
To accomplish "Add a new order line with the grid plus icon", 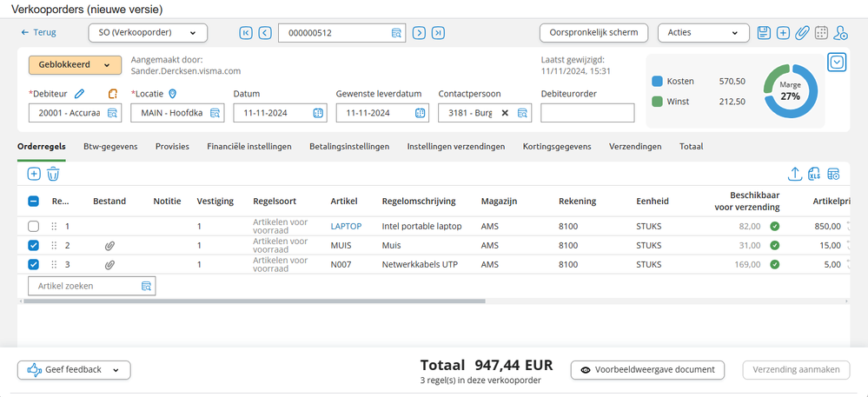I will coord(34,174).
